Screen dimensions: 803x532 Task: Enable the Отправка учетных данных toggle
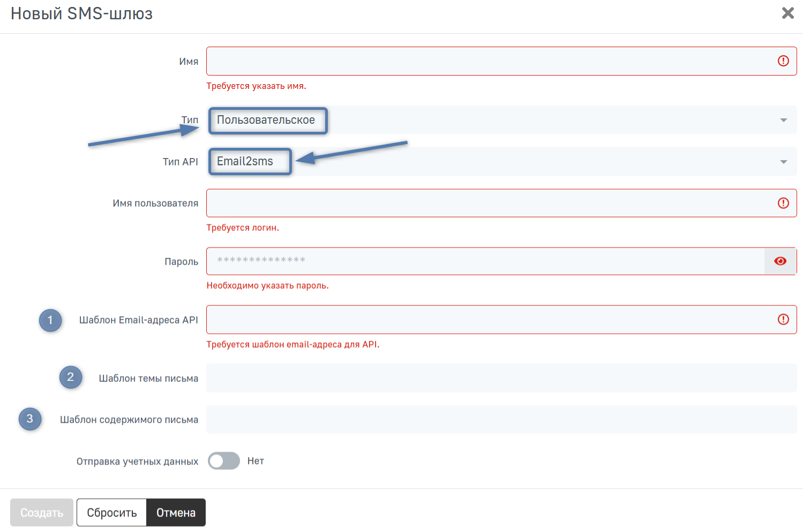coord(224,461)
